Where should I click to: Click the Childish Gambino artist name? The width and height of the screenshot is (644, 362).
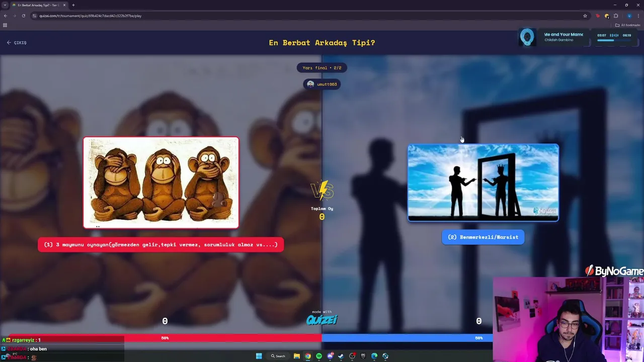coord(558,40)
